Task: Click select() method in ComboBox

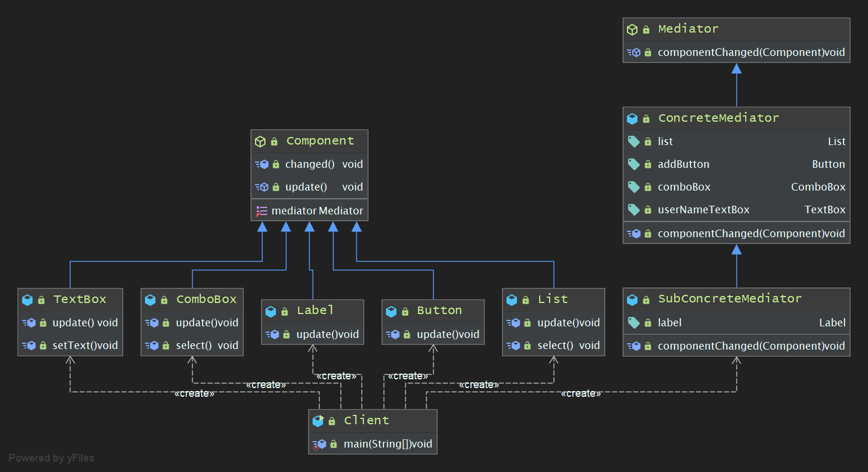Action: click(193, 346)
